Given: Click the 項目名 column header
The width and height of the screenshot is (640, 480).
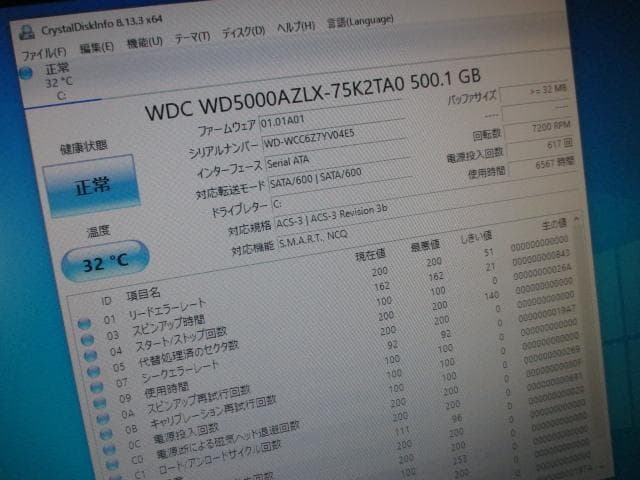Looking at the screenshot, I should point(143,294).
